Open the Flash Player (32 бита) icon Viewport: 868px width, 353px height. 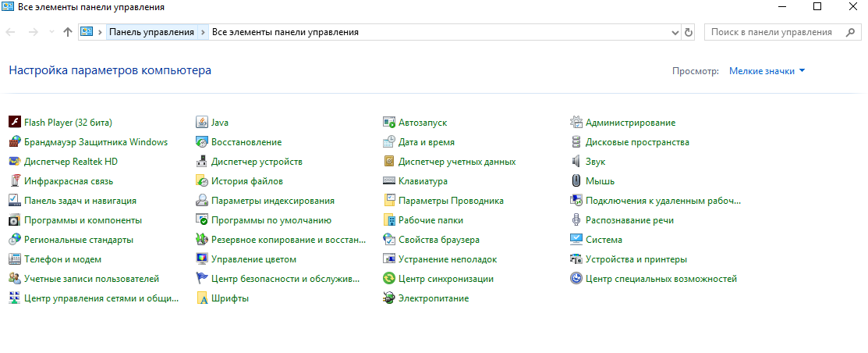pyautogui.click(x=15, y=123)
